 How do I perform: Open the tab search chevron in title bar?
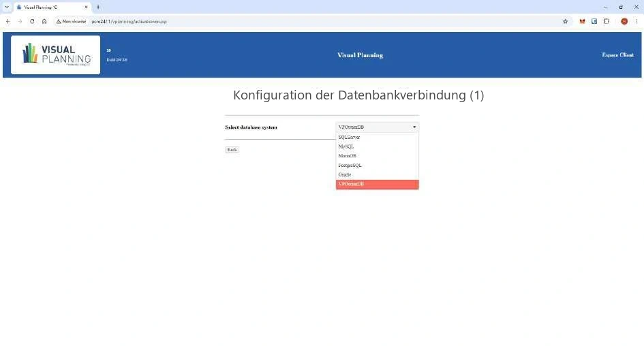pos(7,7)
